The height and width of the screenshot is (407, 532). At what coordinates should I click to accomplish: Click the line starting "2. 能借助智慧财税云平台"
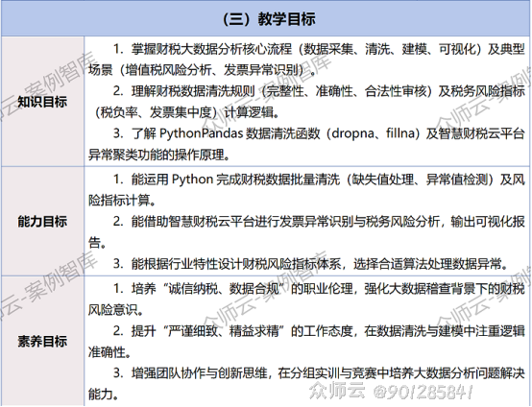point(319,222)
